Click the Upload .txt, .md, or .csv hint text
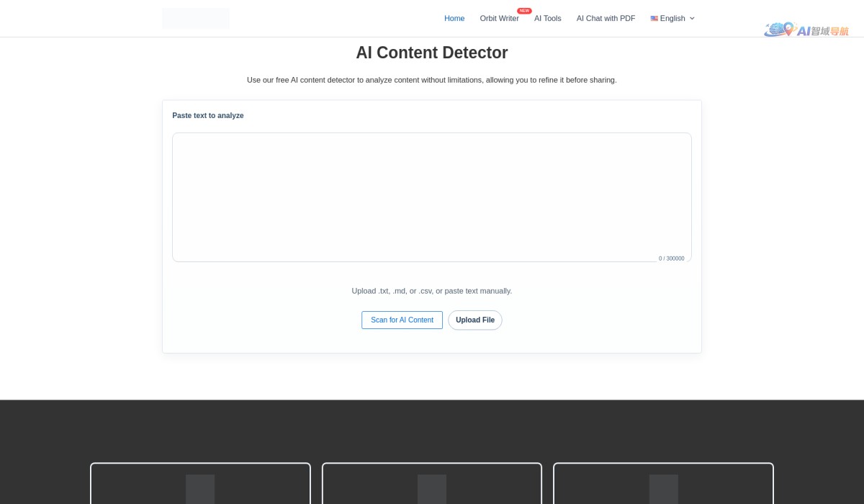 click(x=431, y=291)
